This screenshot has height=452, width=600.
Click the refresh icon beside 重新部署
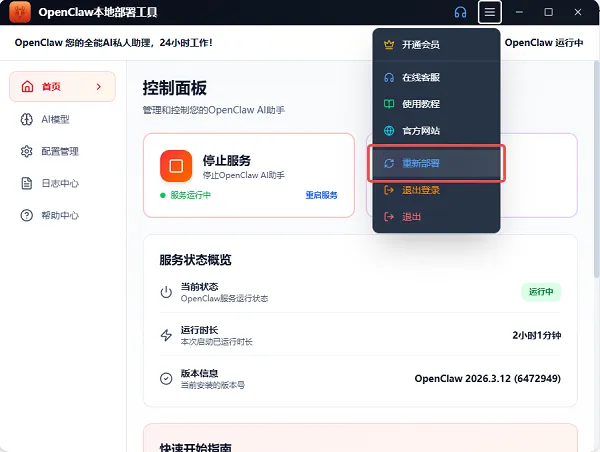point(389,163)
